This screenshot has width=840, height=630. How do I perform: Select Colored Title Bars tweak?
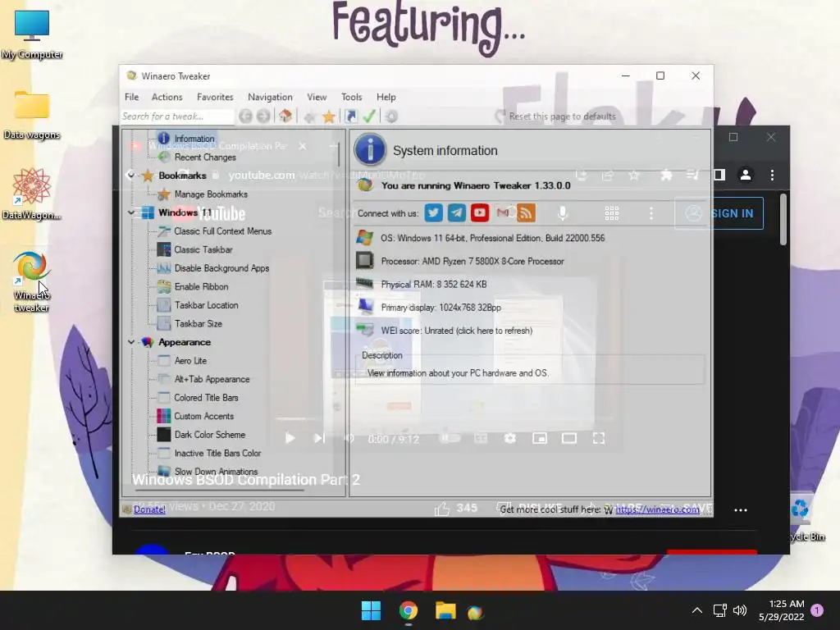(x=206, y=398)
